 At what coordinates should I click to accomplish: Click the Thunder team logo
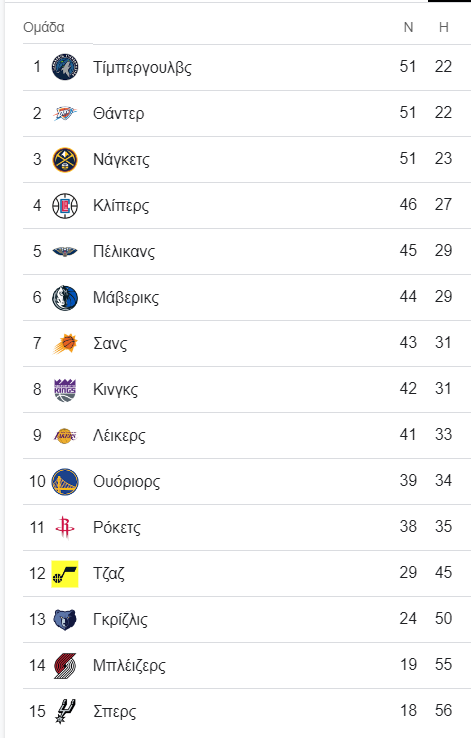[65, 113]
